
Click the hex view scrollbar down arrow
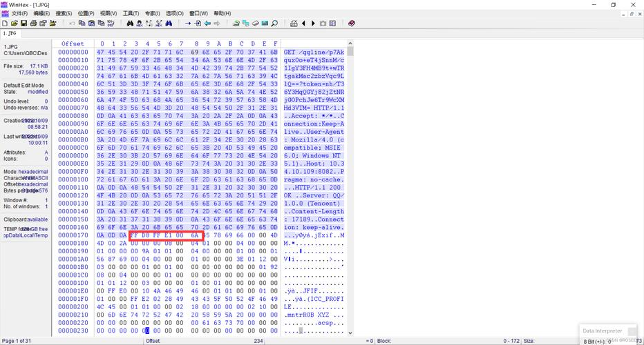click(x=350, y=333)
